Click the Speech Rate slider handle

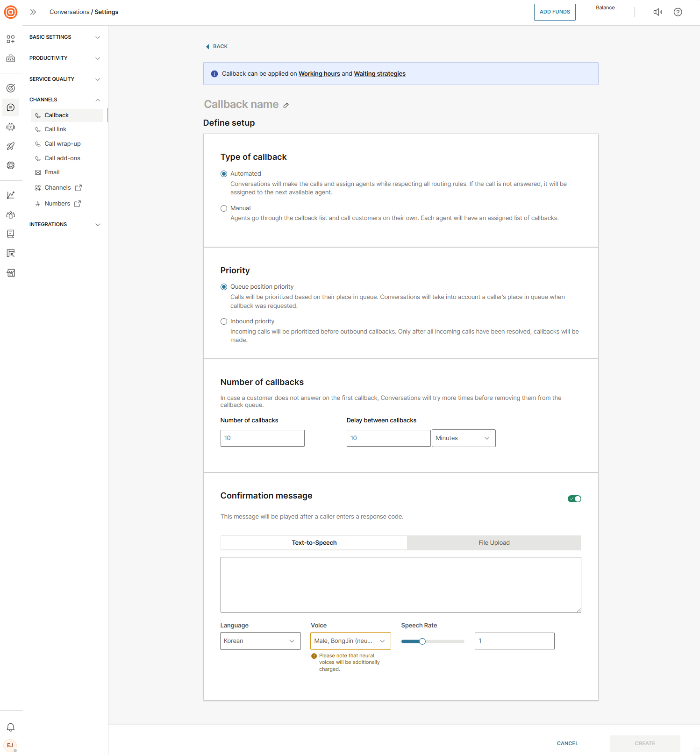pyautogui.click(x=422, y=641)
